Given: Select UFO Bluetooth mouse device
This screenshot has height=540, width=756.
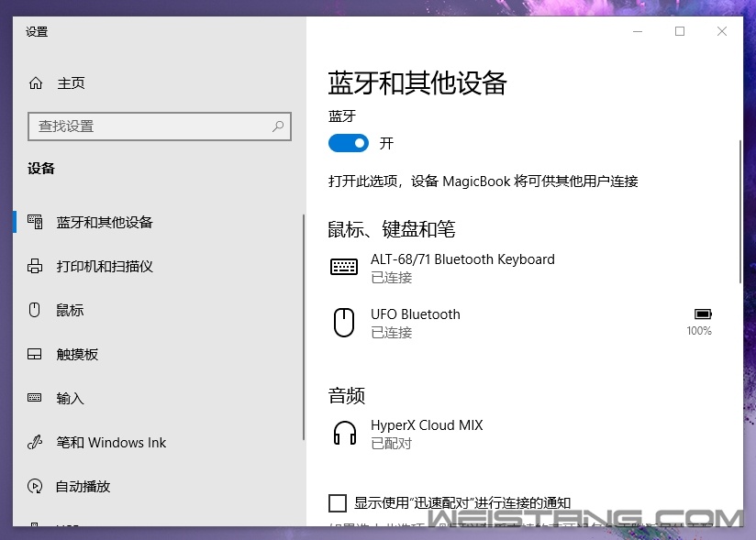Looking at the screenshot, I should [x=521, y=323].
